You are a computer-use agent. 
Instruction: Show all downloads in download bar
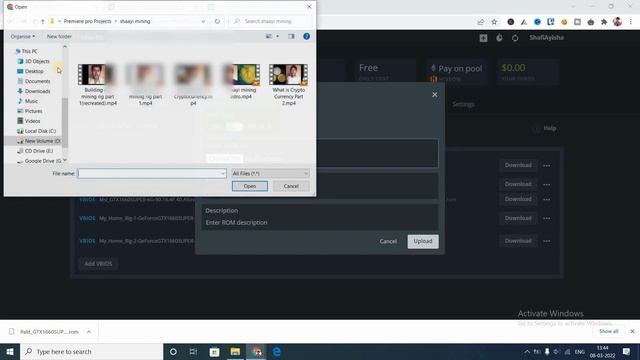609,331
